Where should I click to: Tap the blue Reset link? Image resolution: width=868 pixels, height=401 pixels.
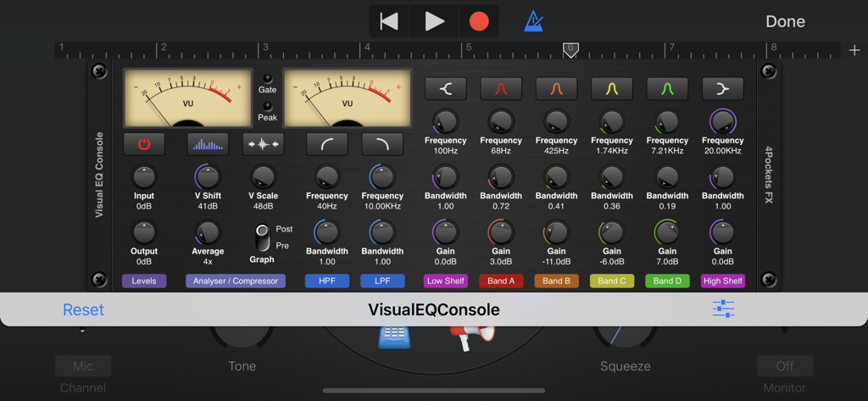[84, 309]
